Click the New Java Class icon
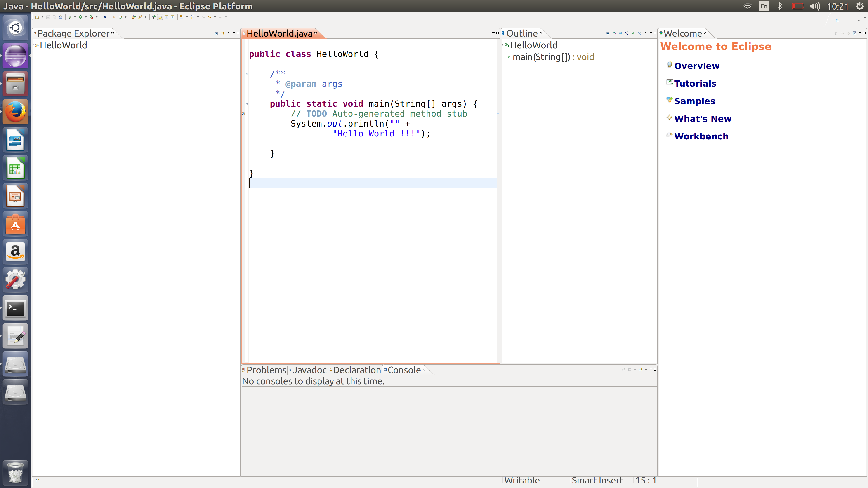This screenshot has width=868, height=488. coord(120,17)
